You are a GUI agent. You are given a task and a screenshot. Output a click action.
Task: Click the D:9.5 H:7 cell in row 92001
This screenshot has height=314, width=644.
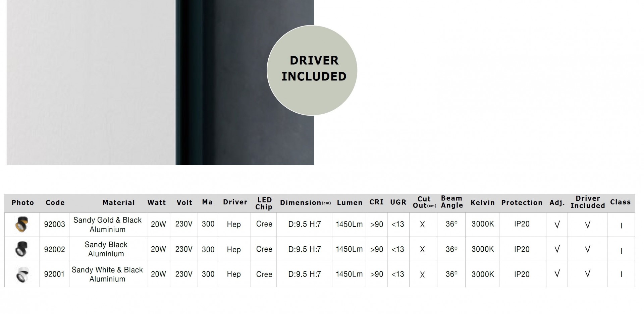tap(305, 274)
